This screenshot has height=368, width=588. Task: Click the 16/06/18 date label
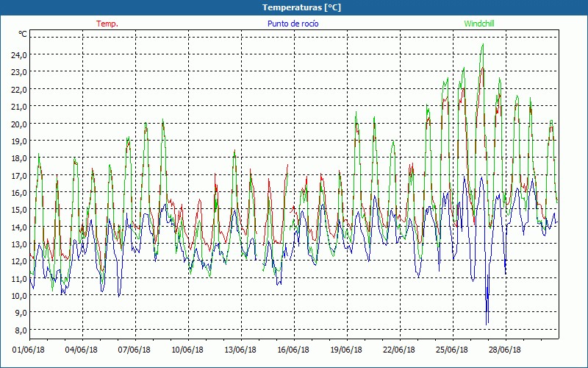tap(293, 350)
